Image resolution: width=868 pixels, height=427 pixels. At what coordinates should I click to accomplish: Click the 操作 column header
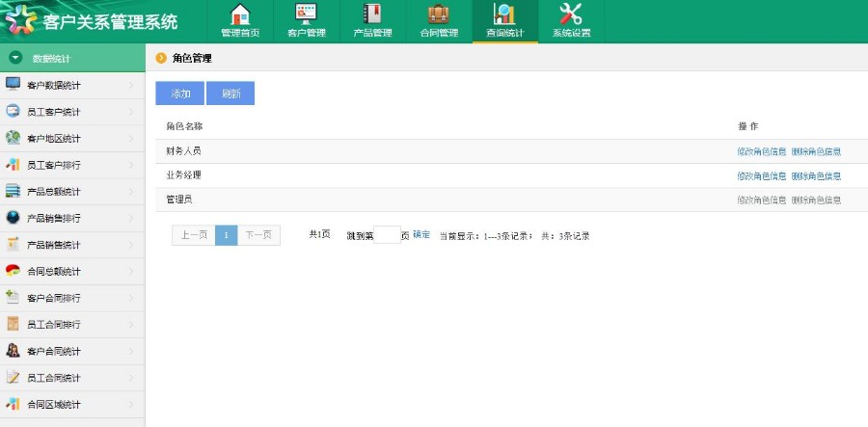(x=748, y=126)
